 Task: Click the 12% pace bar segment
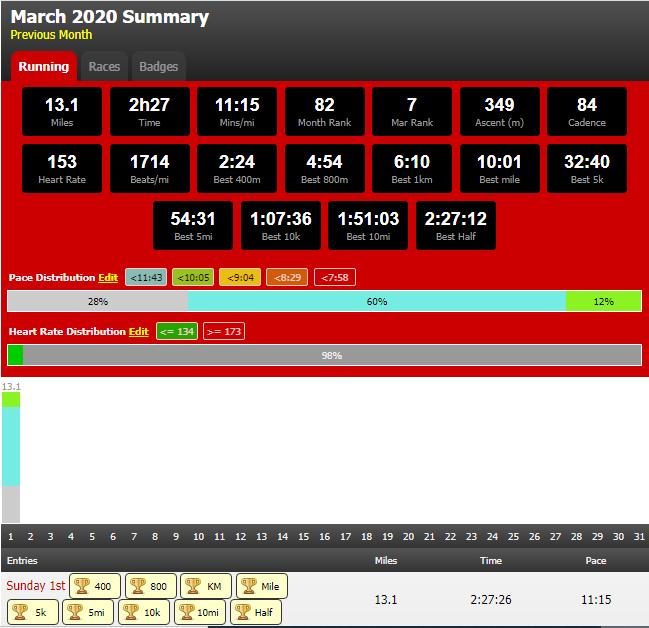click(604, 301)
